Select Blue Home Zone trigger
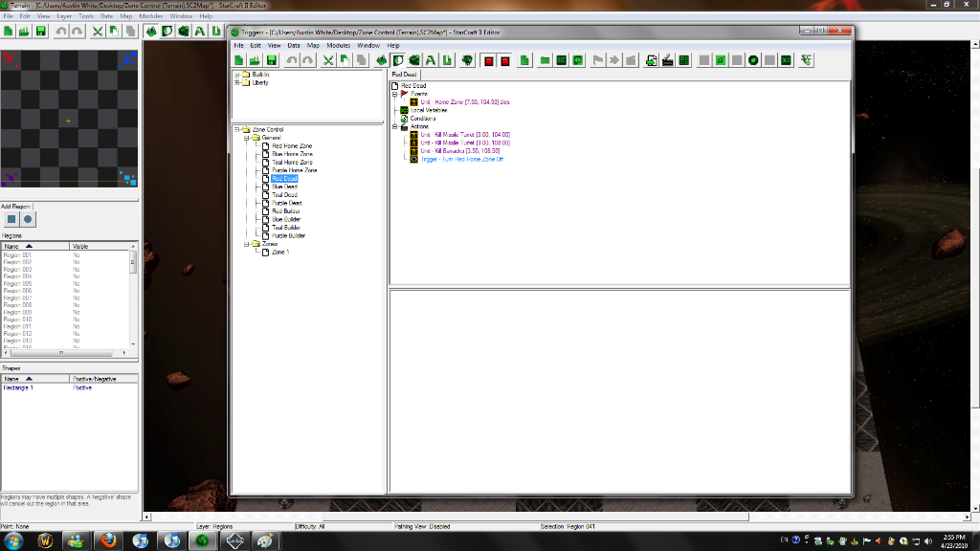The height and width of the screenshot is (551, 980). point(292,154)
